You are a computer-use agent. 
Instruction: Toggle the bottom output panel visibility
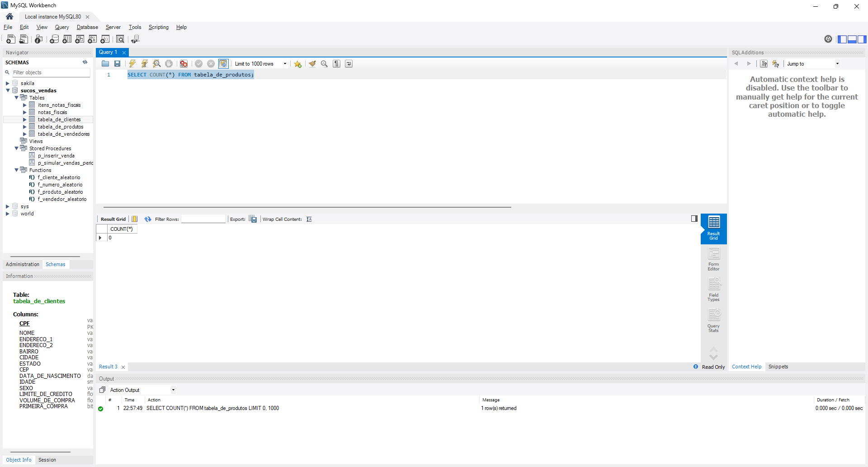pos(852,39)
